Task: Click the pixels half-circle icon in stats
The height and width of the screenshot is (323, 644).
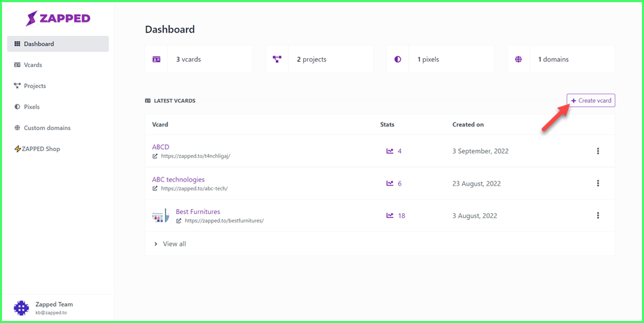Action: 397,60
